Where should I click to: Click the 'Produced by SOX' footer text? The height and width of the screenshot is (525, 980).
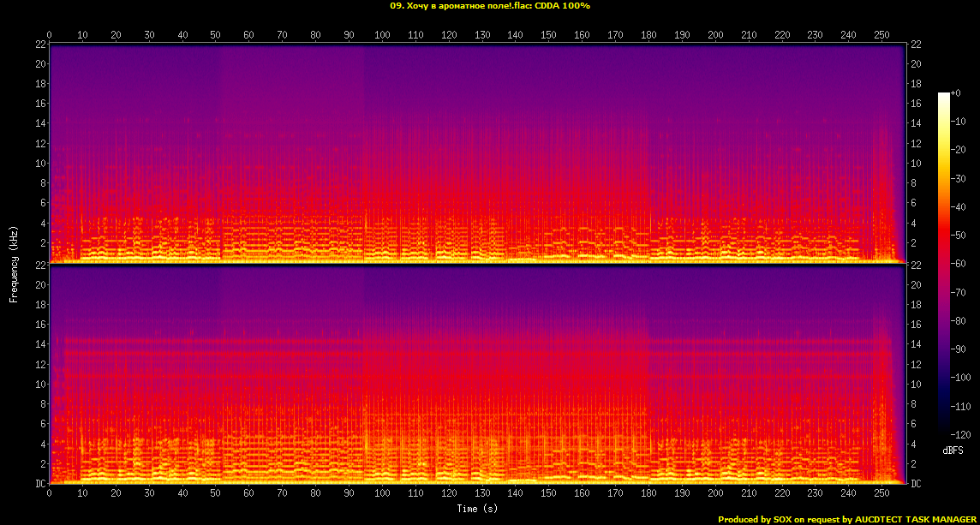756,519
